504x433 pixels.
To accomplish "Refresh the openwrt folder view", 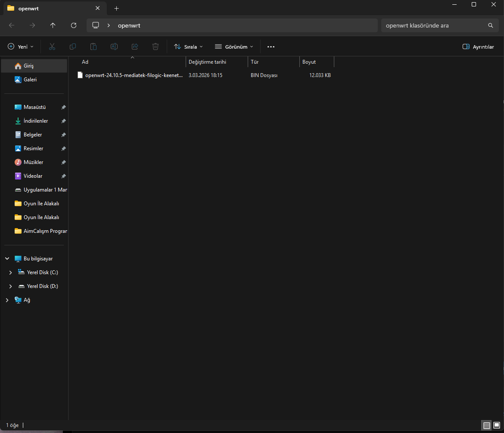I will point(74,25).
